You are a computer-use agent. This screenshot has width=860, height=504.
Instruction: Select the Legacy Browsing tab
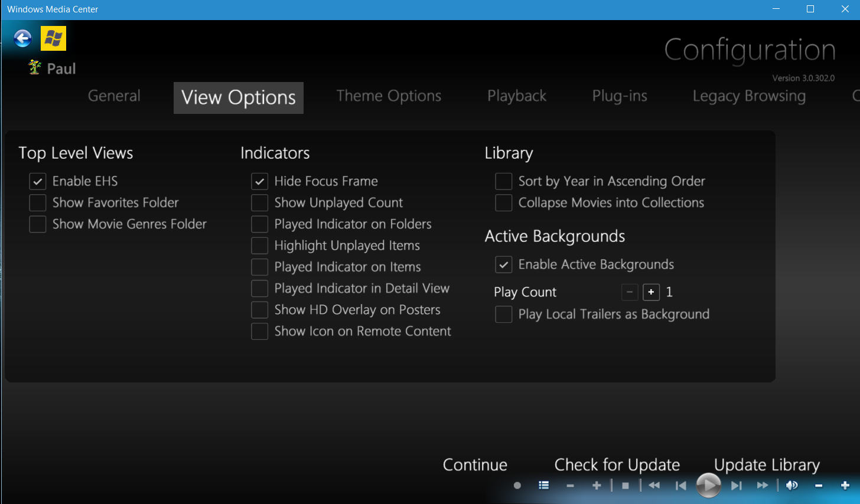(748, 96)
